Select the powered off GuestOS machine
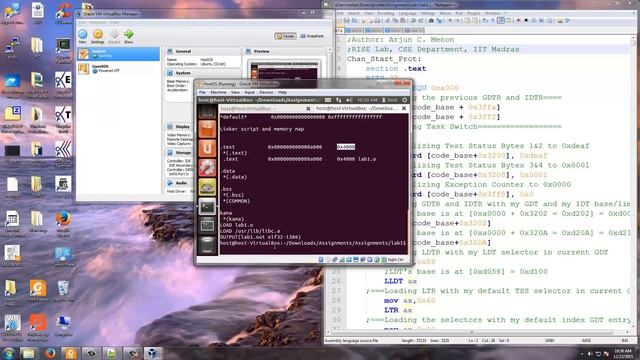Viewport: 640px width, 360px height. (x=118, y=68)
